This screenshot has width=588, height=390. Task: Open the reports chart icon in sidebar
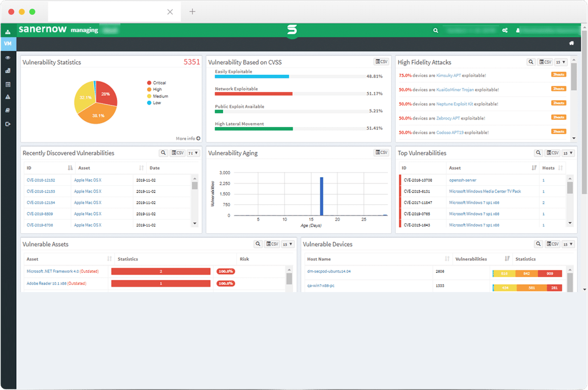pos(8,70)
